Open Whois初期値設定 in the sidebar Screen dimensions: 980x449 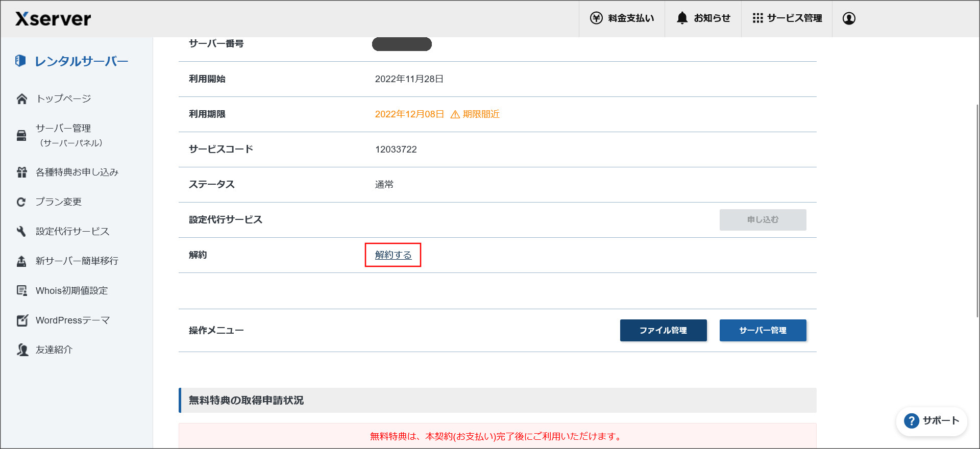point(71,291)
